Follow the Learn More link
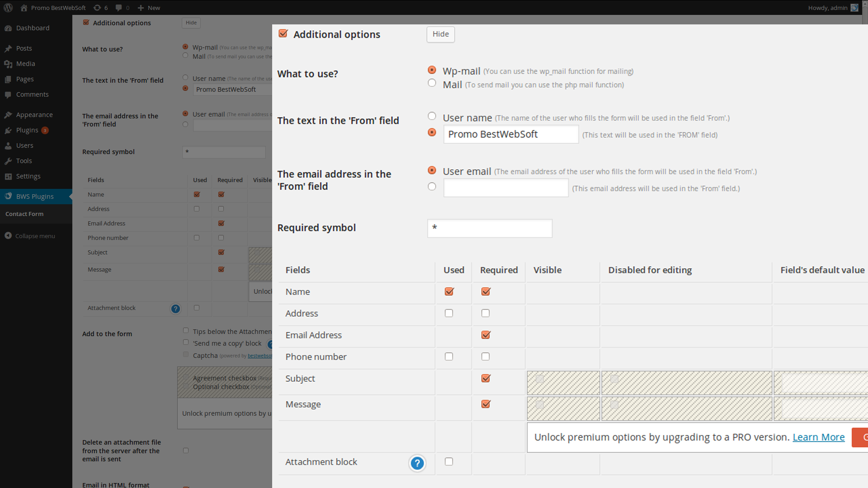Image resolution: width=868 pixels, height=488 pixels. click(x=818, y=437)
